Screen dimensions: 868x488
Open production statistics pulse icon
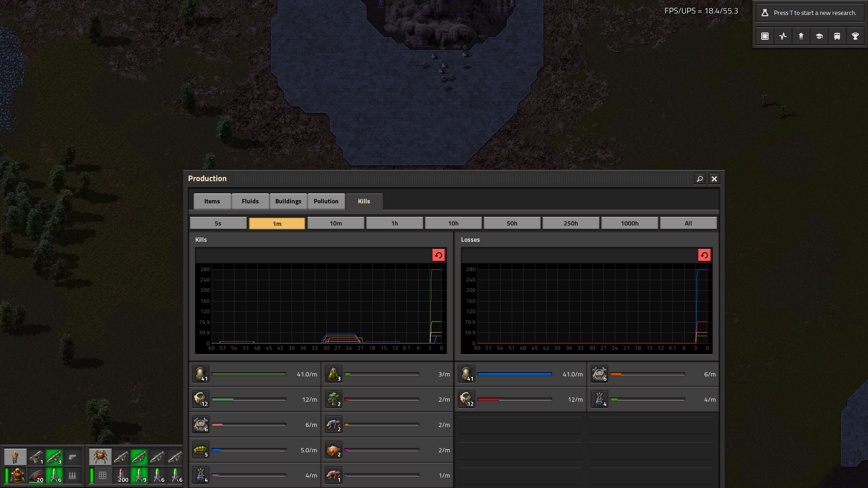783,36
